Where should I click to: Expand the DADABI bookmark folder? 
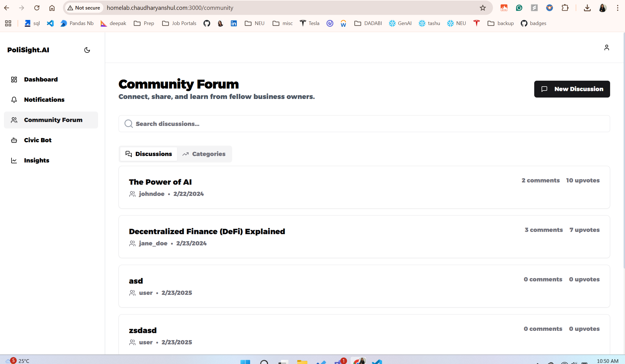coord(368,23)
